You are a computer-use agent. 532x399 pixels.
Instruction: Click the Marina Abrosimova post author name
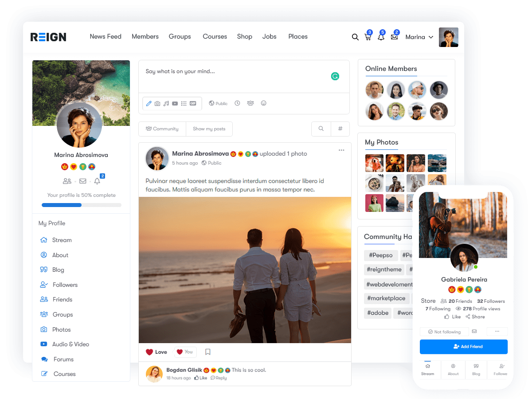pos(200,154)
